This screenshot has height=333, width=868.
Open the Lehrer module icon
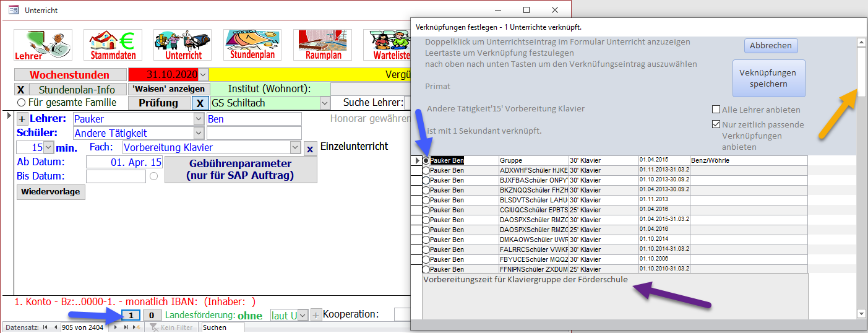click(43, 45)
